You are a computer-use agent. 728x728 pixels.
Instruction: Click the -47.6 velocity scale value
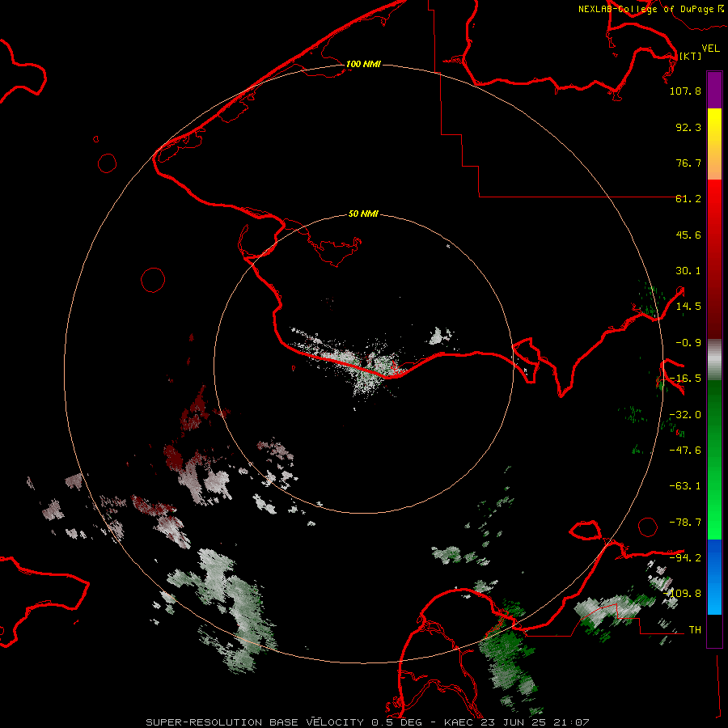685,451
